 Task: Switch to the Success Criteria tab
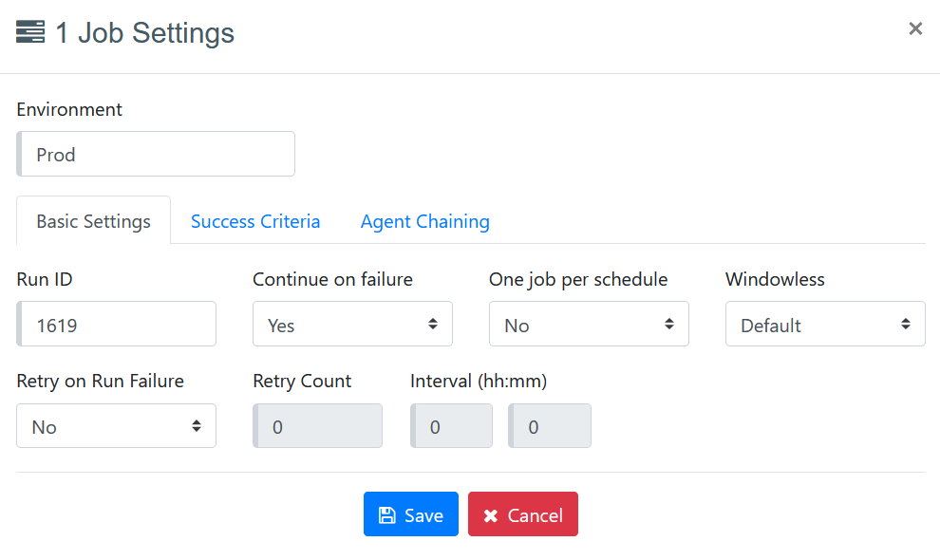[x=255, y=221]
